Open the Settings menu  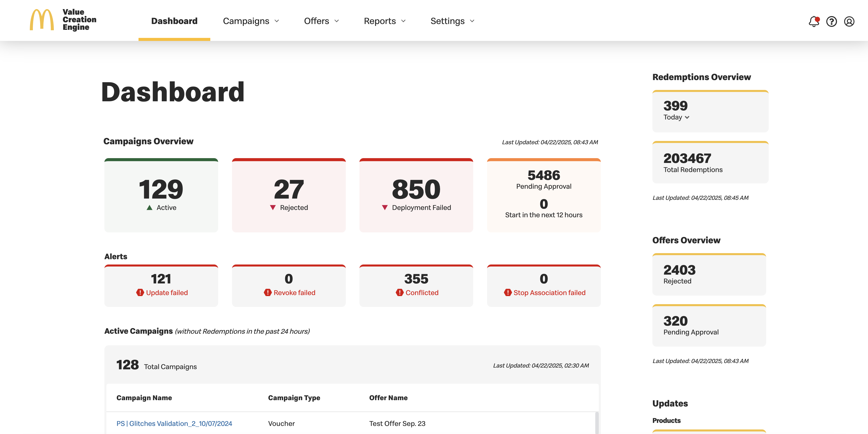point(452,21)
